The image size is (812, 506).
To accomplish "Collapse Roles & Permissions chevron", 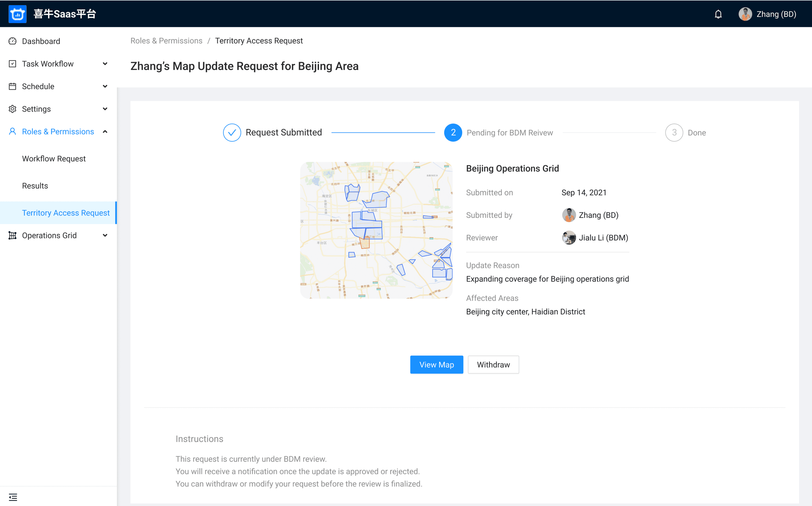I will point(105,131).
